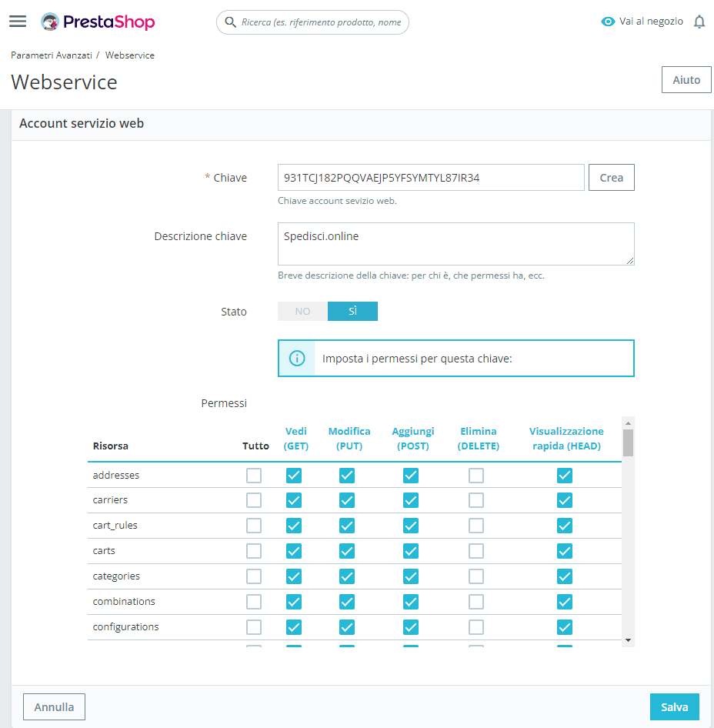Enable Elimina (DELETE) for carriers
The height and width of the screenshot is (728, 714).
click(476, 500)
